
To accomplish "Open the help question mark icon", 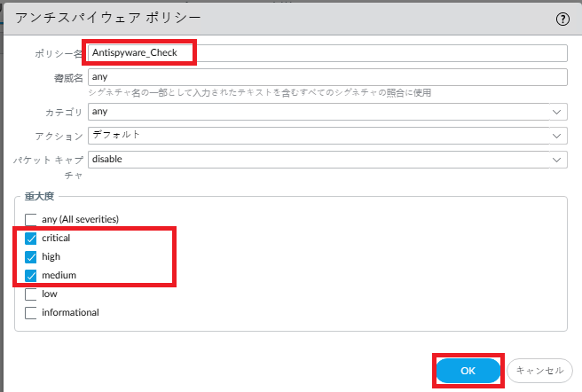I will click(562, 18).
